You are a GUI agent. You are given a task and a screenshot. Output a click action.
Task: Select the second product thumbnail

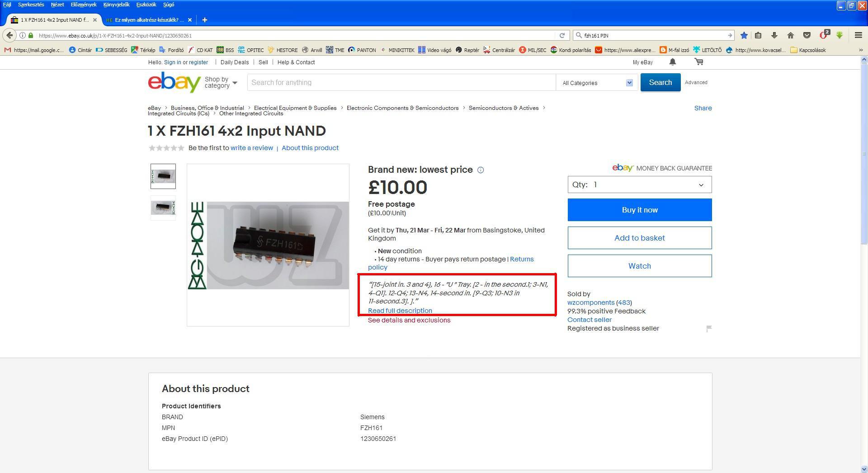[x=163, y=208]
